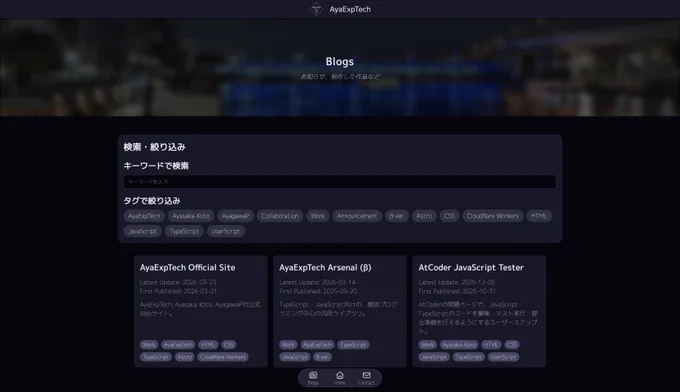Viewport: 680px width, 392px height.
Task: Click CSS tag on AtCoder card
Action: point(512,345)
